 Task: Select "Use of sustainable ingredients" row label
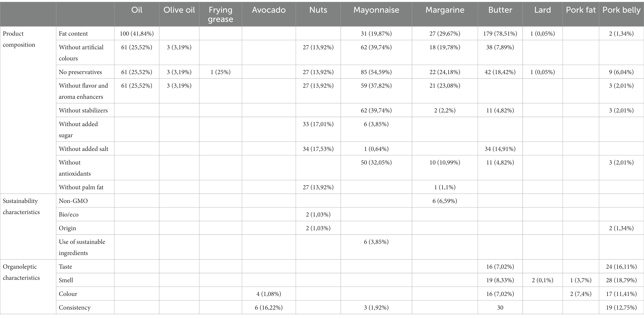coord(82,247)
